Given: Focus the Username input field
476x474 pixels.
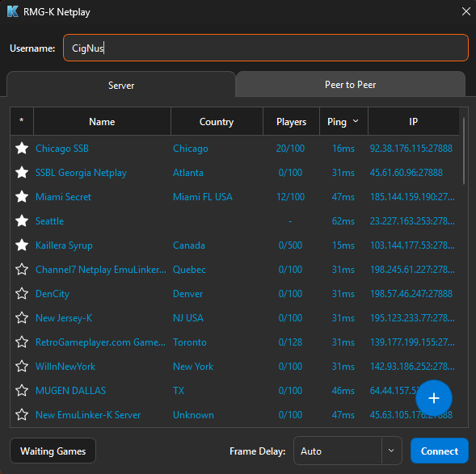Looking at the screenshot, I should [x=266, y=48].
